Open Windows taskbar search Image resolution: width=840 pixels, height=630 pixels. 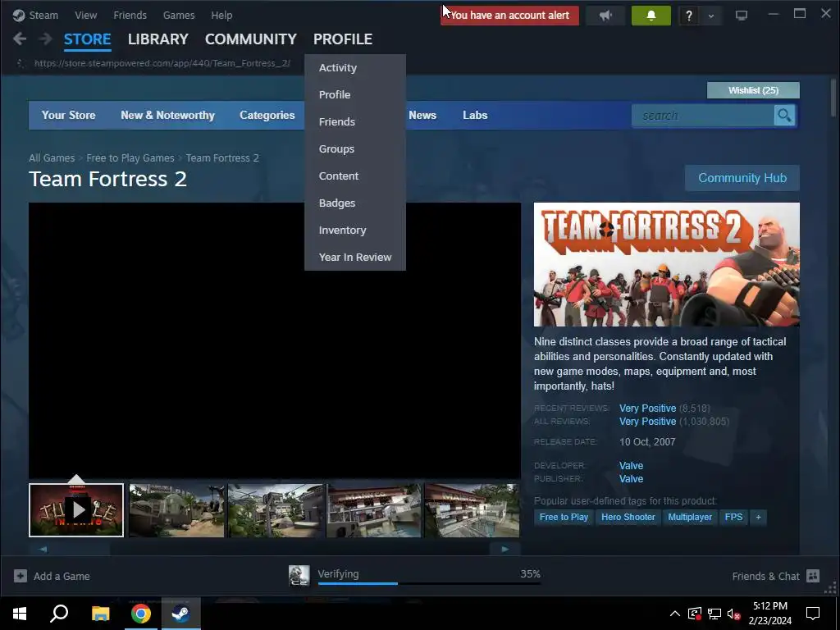click(x=59, y=614)
